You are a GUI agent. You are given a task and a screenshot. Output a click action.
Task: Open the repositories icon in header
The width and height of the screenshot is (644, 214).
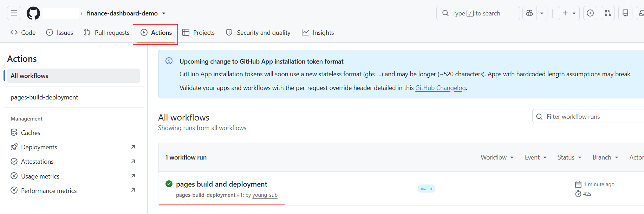(x=625, y=13)
